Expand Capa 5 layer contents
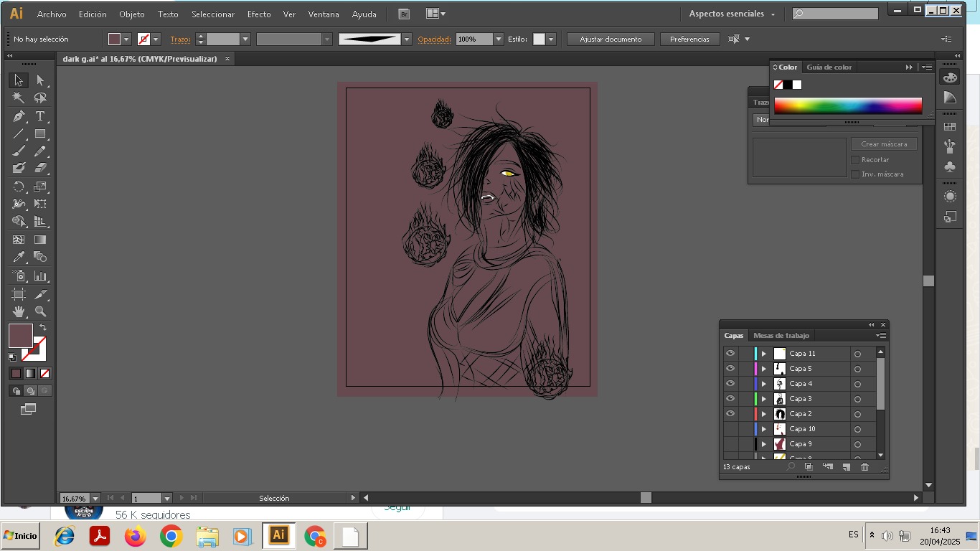The height and width of the screenshot is (551, 980). (x=764, y=369)
